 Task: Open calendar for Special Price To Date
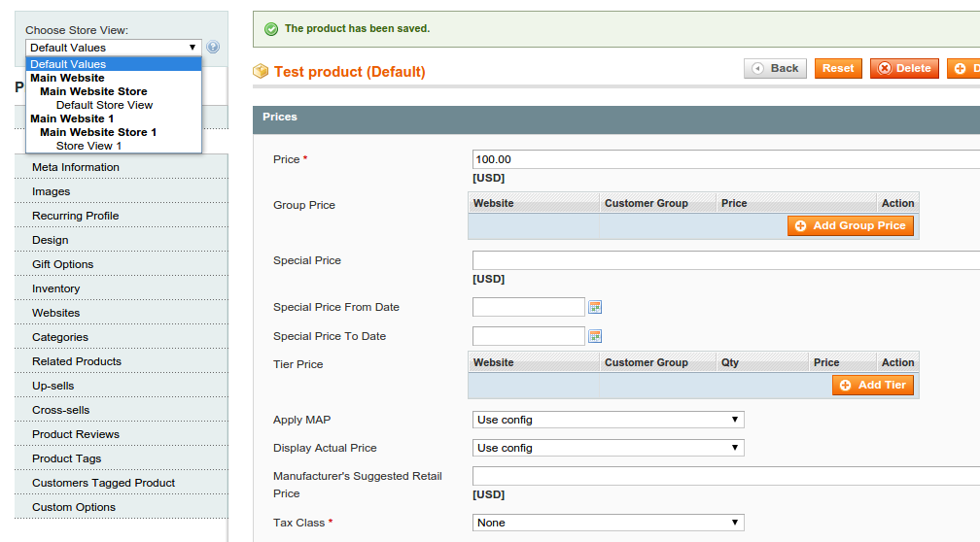[595, 336]
